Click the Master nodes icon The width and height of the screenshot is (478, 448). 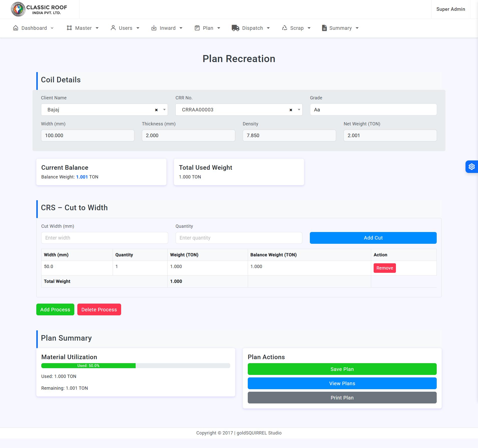(x=69, y=28)
